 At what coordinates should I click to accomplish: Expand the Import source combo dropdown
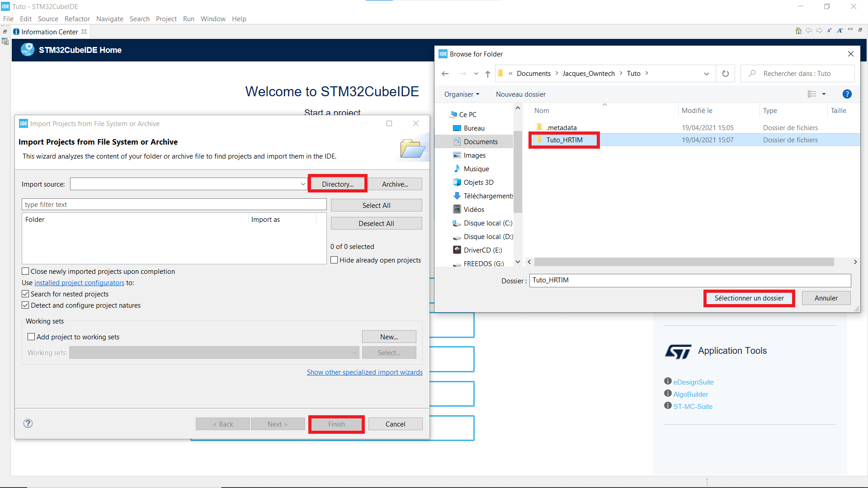tap(303, 184)
